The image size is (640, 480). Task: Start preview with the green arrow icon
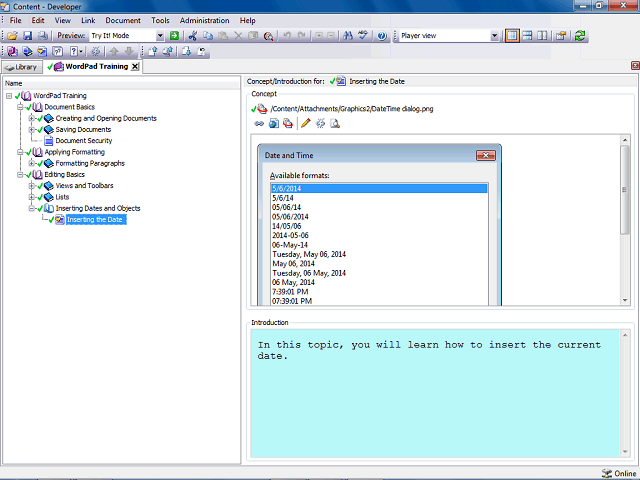[174, 36]
